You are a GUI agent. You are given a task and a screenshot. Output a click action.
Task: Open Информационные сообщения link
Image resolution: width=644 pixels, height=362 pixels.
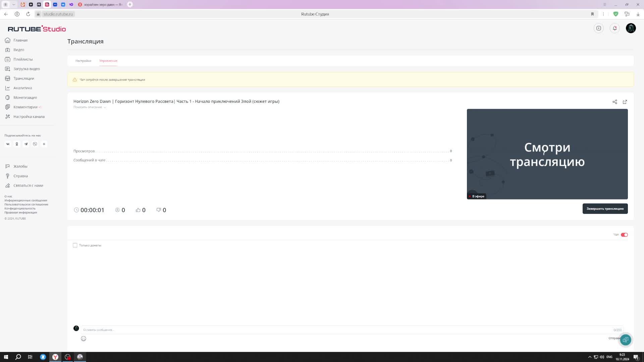pos(26,200)
